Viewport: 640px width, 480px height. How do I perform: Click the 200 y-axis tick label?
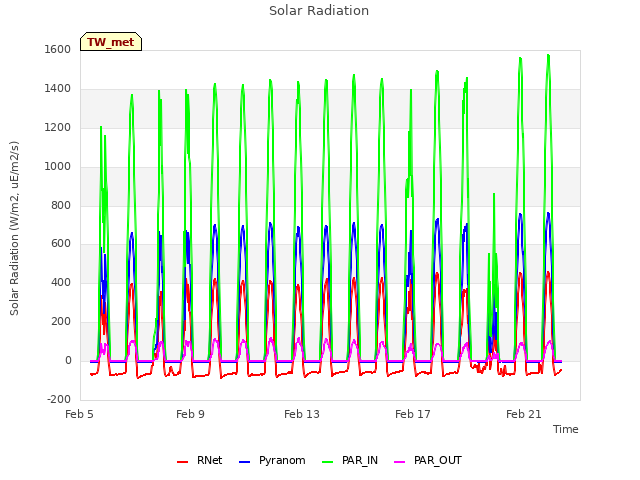pyautogui.click(x=61, y=322)
